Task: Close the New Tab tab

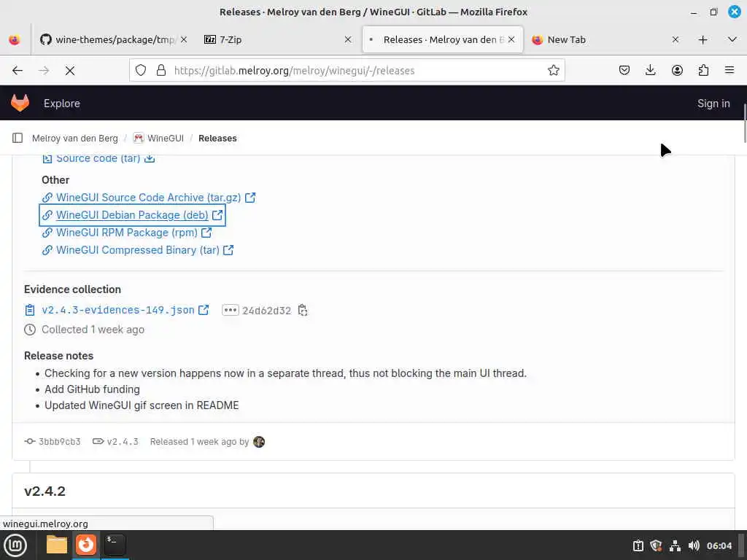Action: click(675, 40)
